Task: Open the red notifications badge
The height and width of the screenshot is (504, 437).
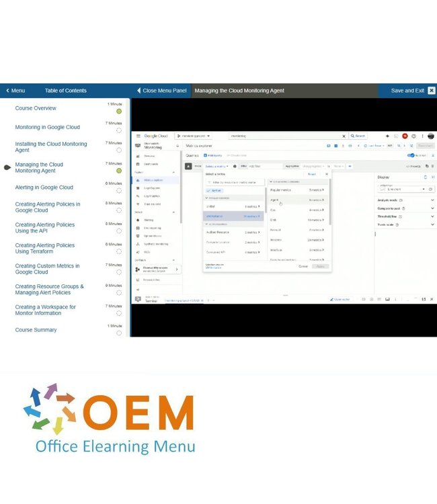Action: (x=405, y=136)
